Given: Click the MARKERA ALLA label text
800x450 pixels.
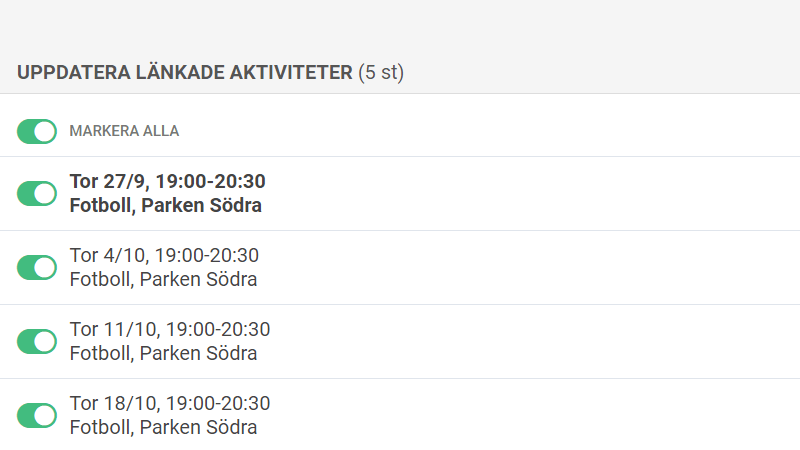Looking at the screenshot, I should point(124,131).
